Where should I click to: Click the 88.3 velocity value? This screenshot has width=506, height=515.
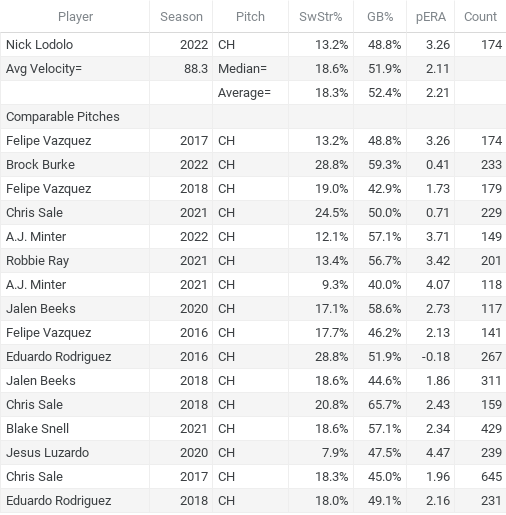coord(196,69)
